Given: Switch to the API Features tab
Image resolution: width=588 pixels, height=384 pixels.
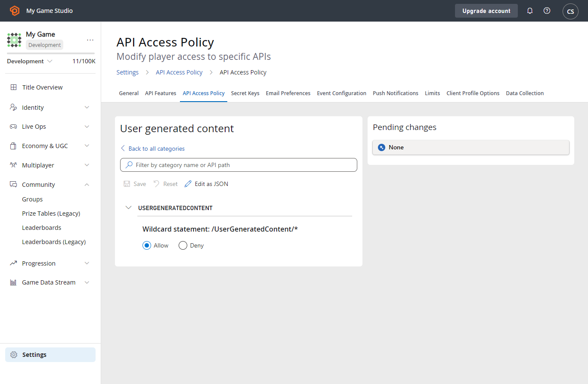Looking at the screenshot, I should pos(161,93).
